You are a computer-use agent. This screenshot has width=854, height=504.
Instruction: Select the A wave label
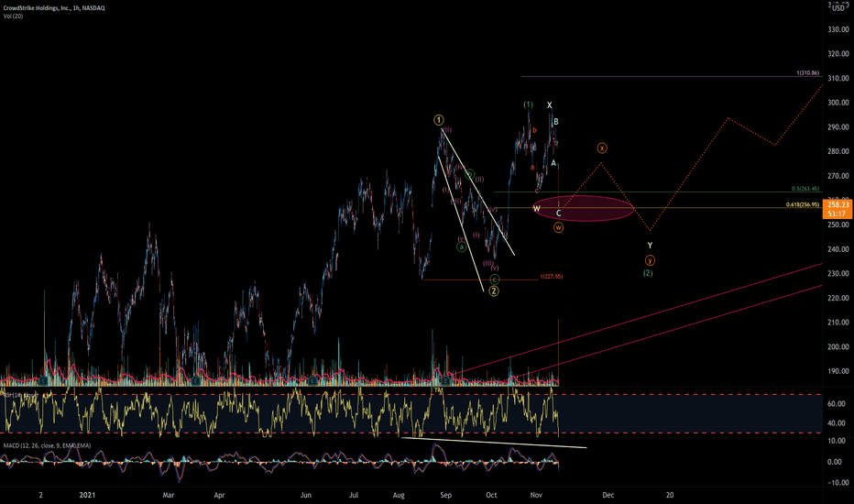tap(553, 163)
